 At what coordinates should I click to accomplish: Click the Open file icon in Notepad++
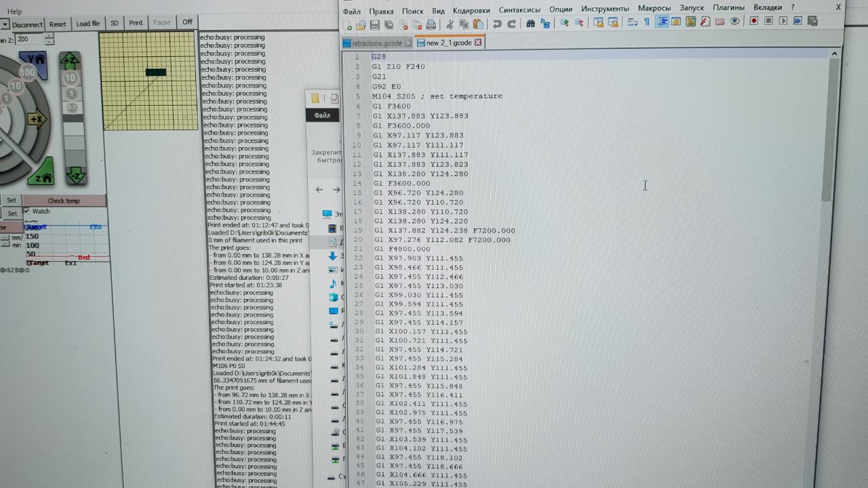(361, 24)
